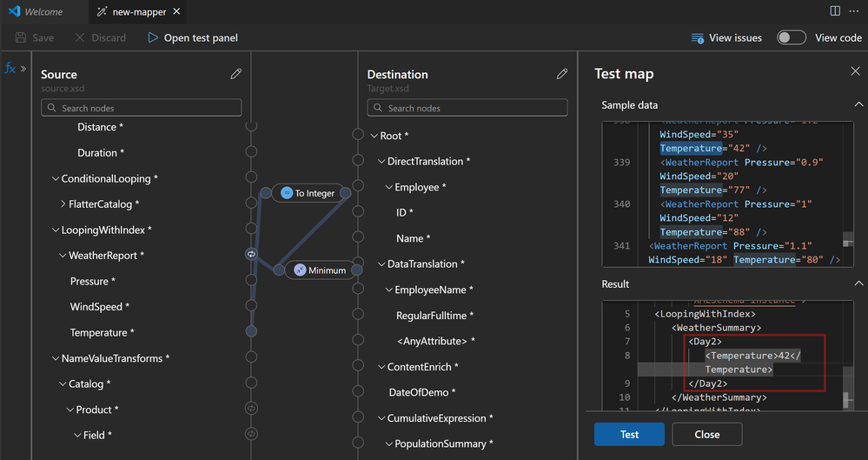Click the Product row loop connector icon
Screen dimensions: 868x460
[251, 409]
